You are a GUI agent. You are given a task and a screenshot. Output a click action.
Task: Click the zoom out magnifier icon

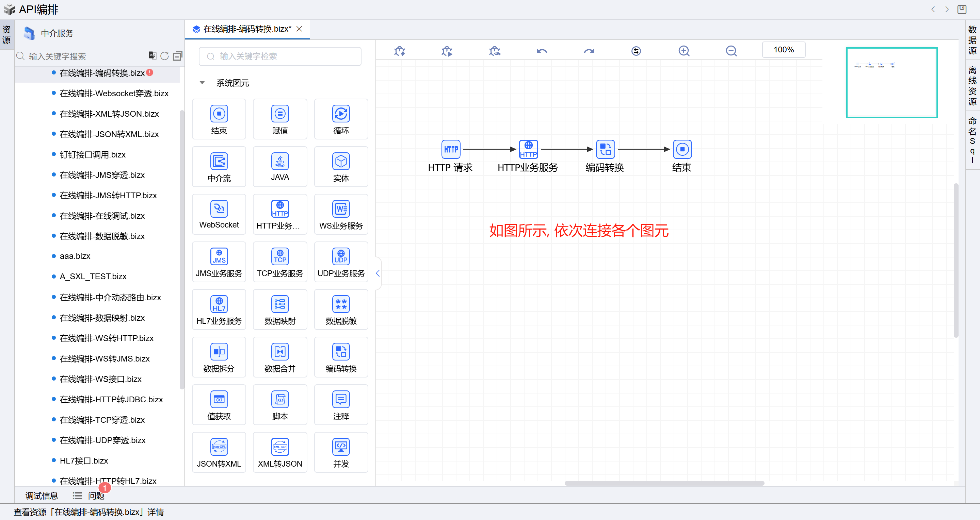[731, 51]
